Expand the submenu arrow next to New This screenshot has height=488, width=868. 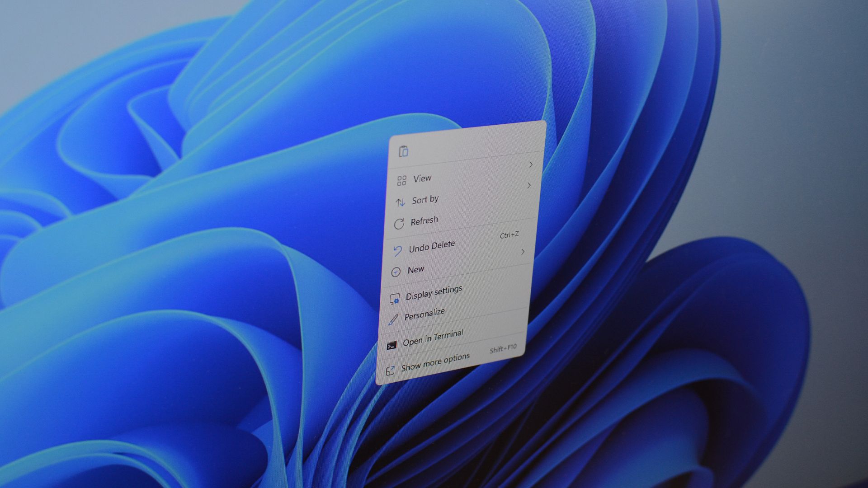(523, 252)
